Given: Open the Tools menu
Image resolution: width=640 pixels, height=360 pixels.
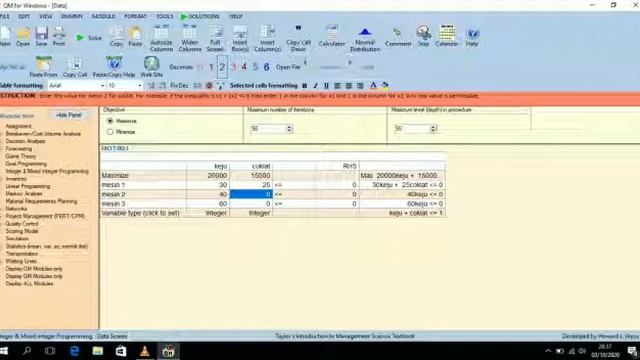Looking at the screenshot, I should click(165, 16).
